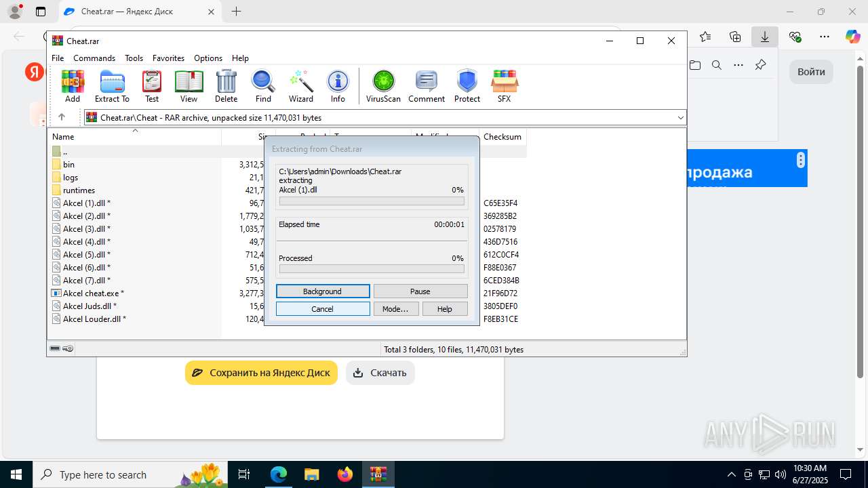Open Edge settings ellipsis menu

pos(825,37)
